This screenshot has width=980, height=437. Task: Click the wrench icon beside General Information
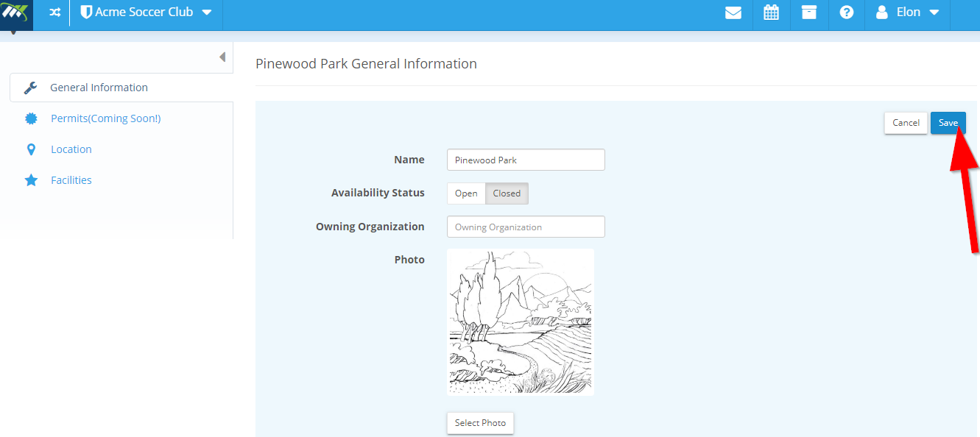(31, 88)
